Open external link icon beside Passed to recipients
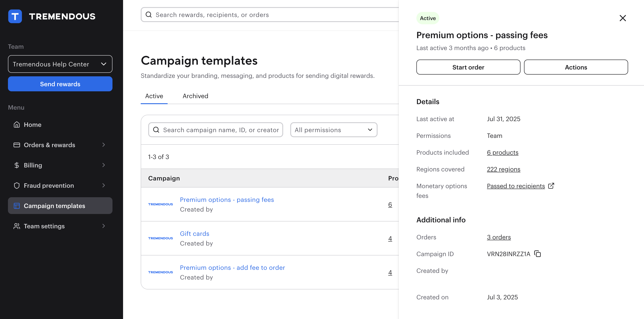 click(x=551, y=186)
